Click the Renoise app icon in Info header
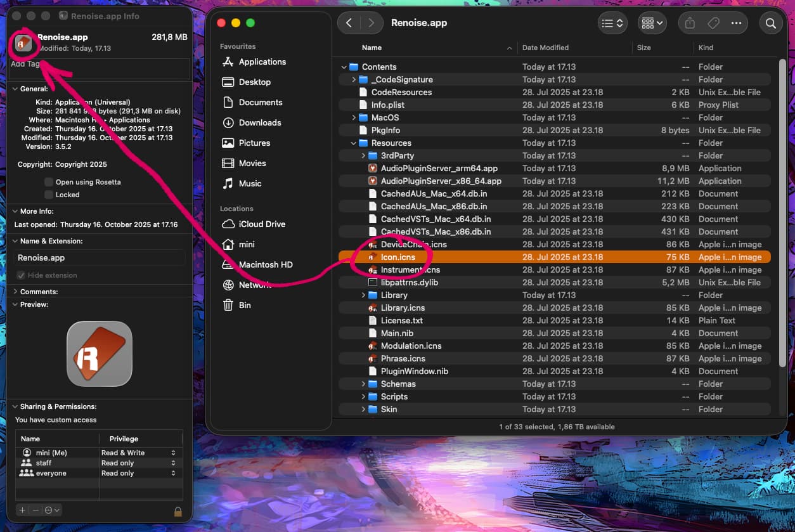795x532 pixels. coord(23,43)
